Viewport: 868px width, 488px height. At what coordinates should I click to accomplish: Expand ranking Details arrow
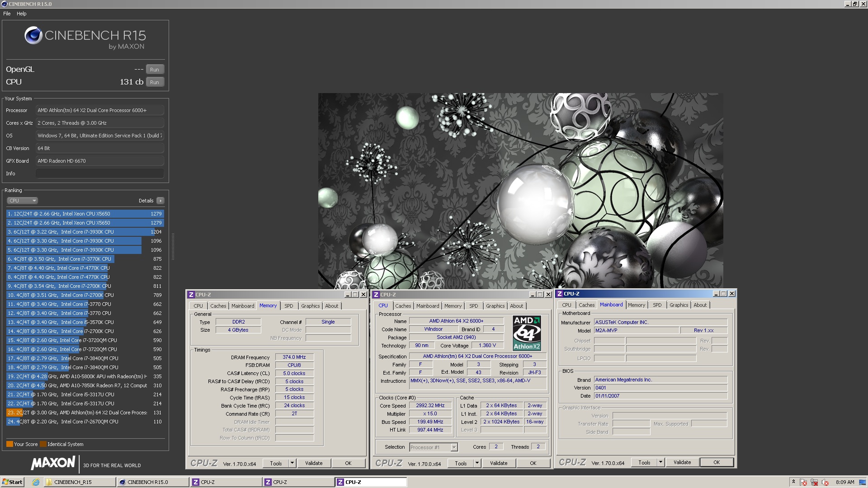click(160, 201)
